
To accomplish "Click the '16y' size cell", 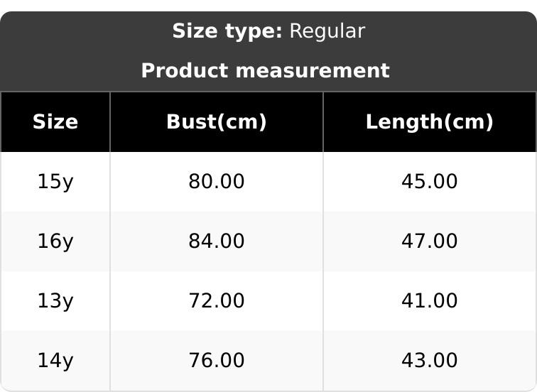I will click(55, 241).
